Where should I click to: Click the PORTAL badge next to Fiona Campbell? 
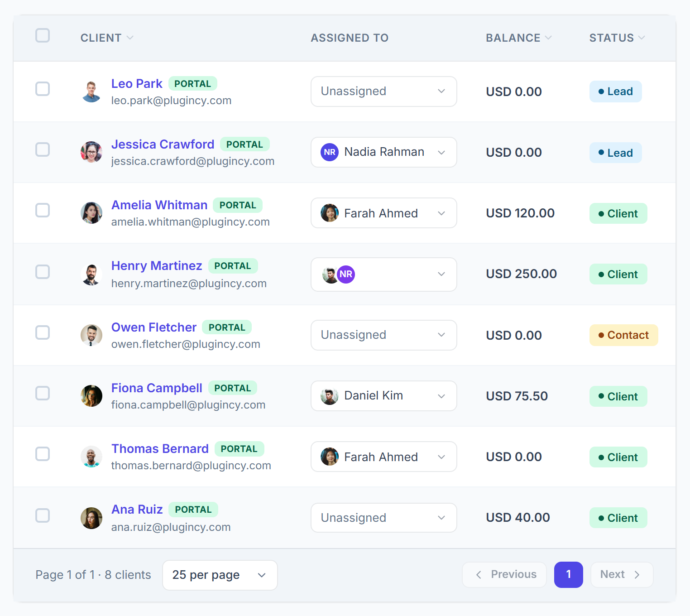(x=233, y=388)
